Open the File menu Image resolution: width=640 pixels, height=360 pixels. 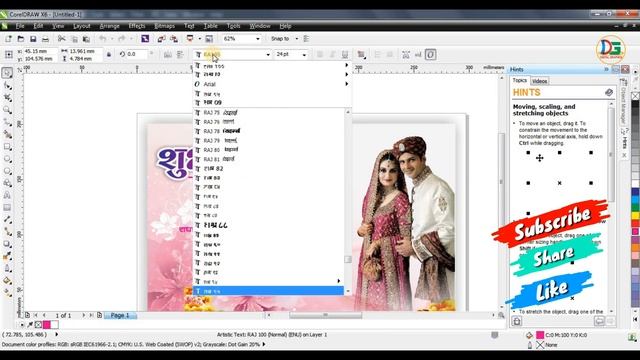(20, 26)
